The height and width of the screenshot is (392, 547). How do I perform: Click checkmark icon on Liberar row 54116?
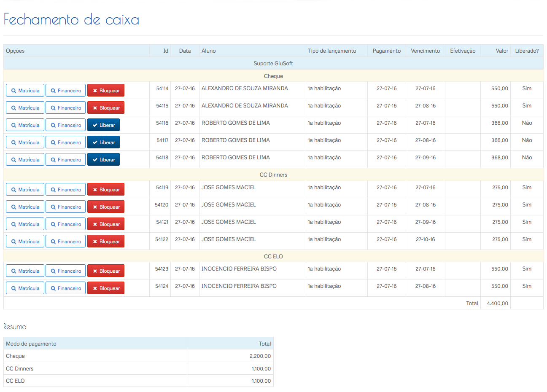point(95,125)
